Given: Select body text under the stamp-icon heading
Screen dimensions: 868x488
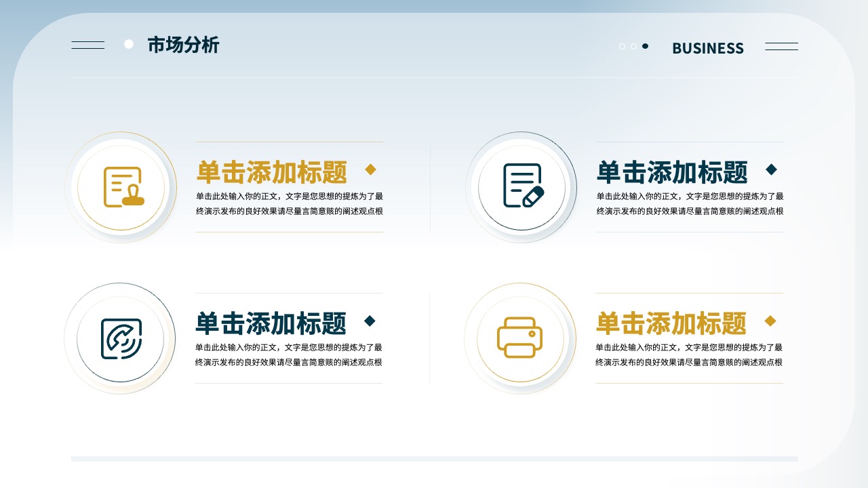Looking at the screenshot, I should click(290, 203).
